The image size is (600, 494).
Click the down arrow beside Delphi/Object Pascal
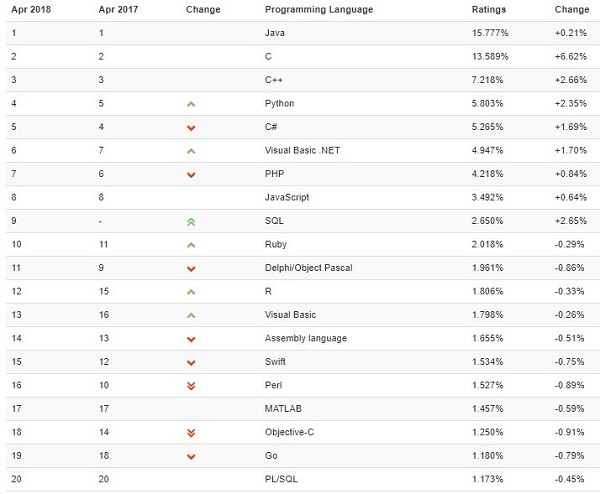click(191, 268)
